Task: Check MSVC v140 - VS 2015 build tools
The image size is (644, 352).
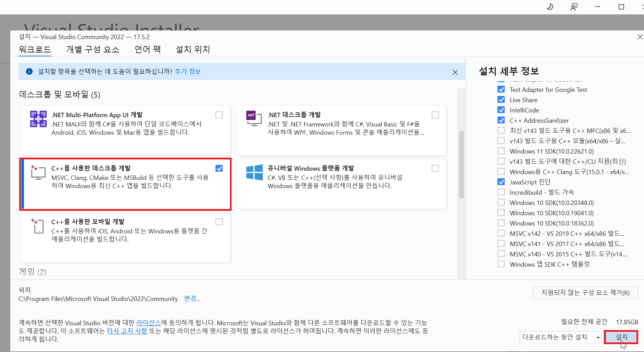Action: [501, 254]
